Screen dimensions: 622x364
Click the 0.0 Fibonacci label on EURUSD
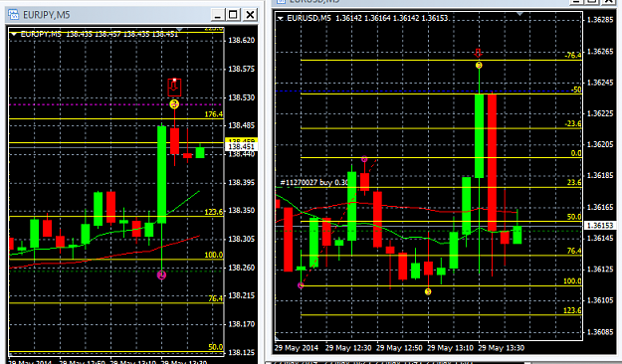tap(576, 153)
